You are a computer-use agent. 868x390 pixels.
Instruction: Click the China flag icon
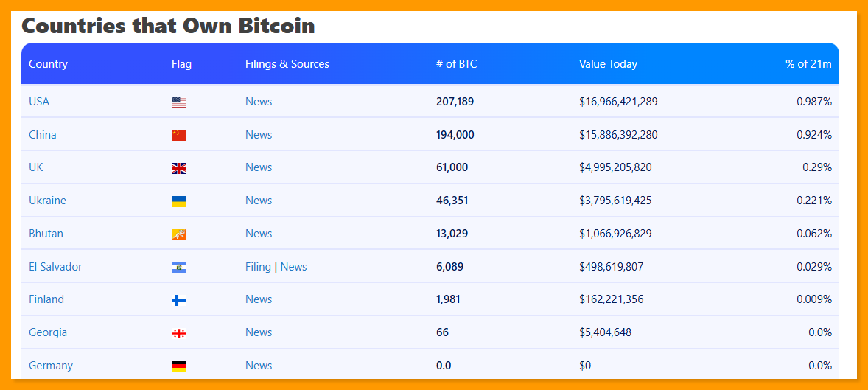pyautogui.click(x=179, y=135)
